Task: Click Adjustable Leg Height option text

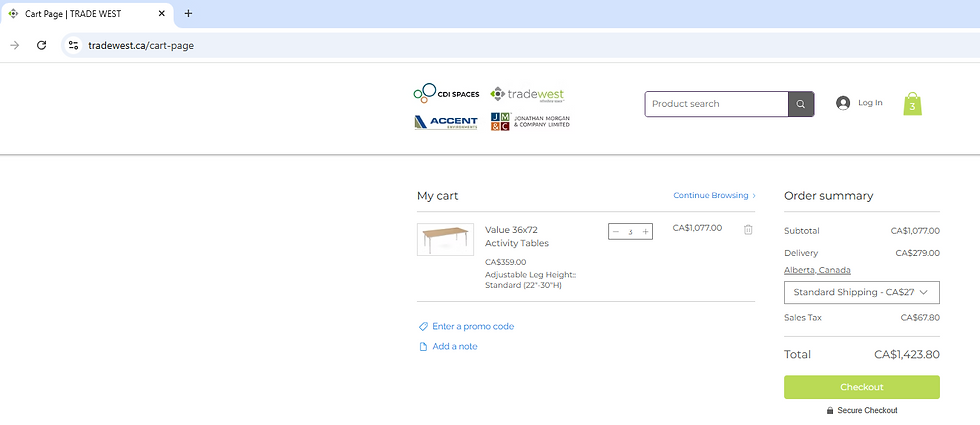Action: pos(530,280)
